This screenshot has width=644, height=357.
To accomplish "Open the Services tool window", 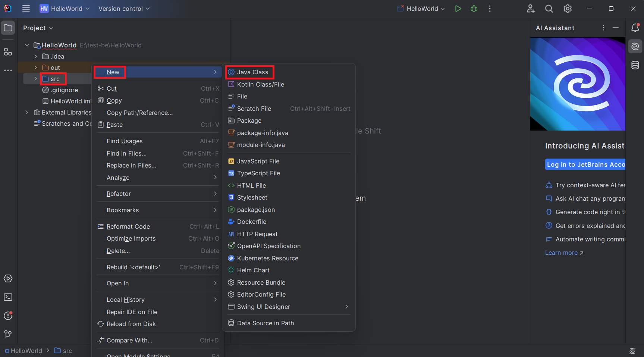I will point(8,279).
